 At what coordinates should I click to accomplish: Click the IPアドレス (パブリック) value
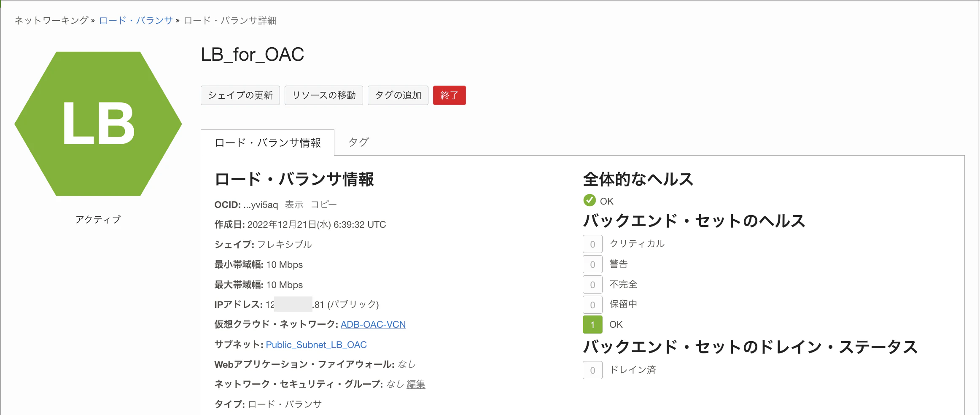[322, 304]
